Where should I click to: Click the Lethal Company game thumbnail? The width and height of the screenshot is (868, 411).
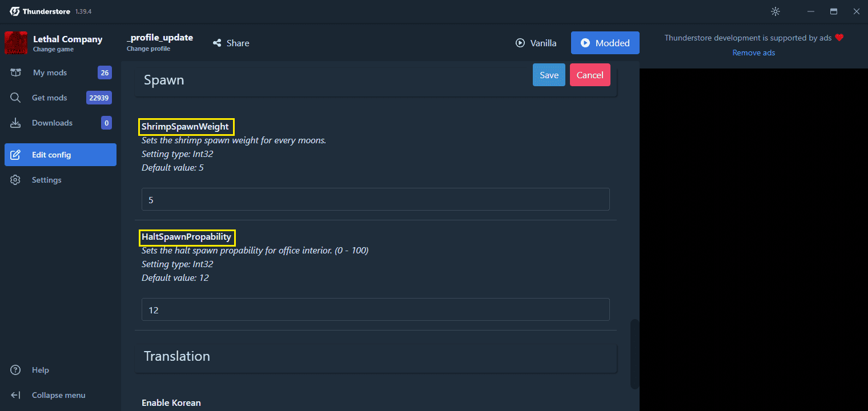[16, 43]
